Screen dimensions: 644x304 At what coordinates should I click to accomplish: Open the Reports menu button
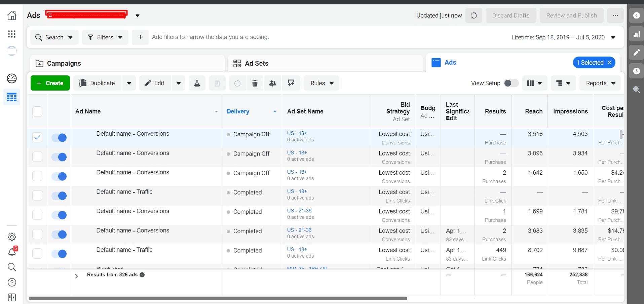(x=600, y=83)
